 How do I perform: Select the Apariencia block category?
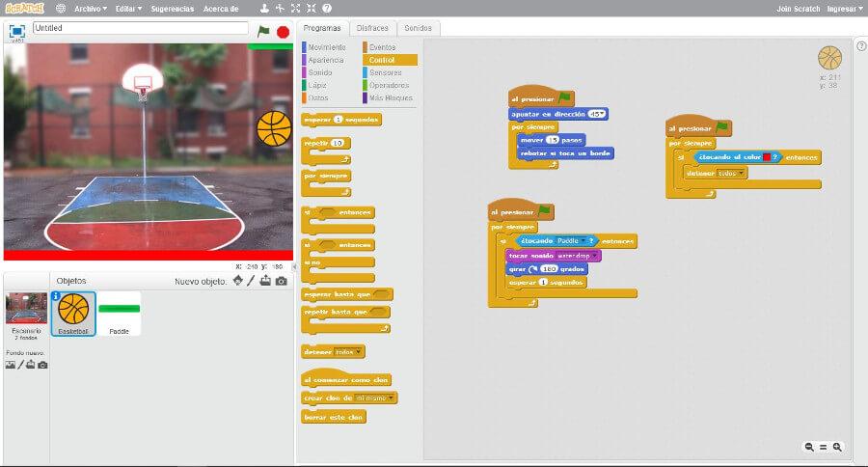[x=326, y=60]
